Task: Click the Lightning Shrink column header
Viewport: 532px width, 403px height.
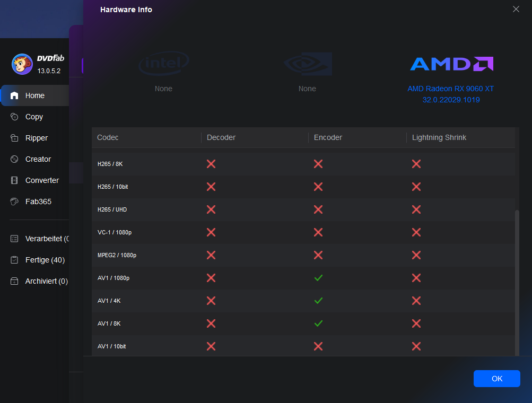Action: coord(439,137)
